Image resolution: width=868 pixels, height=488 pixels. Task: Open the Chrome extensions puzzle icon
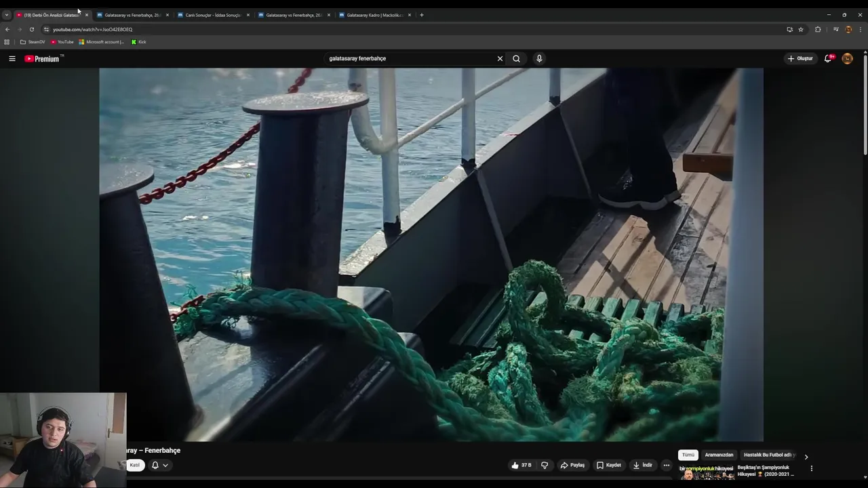click(818, 29)
